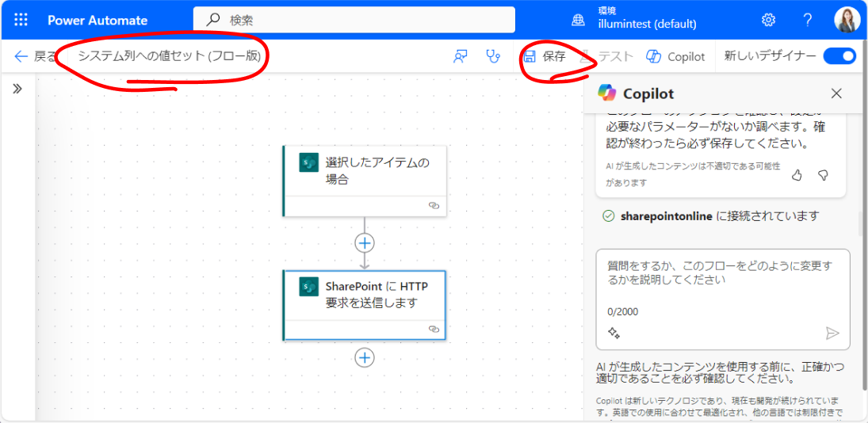Click the sharepointonline connection status checkmark

[x=608, y=216]
